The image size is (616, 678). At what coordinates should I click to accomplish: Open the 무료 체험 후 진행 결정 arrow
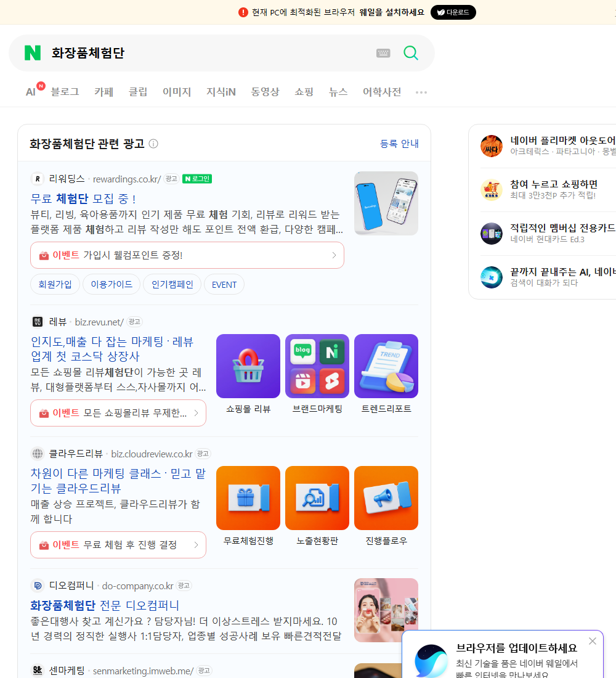coord(196,545)
